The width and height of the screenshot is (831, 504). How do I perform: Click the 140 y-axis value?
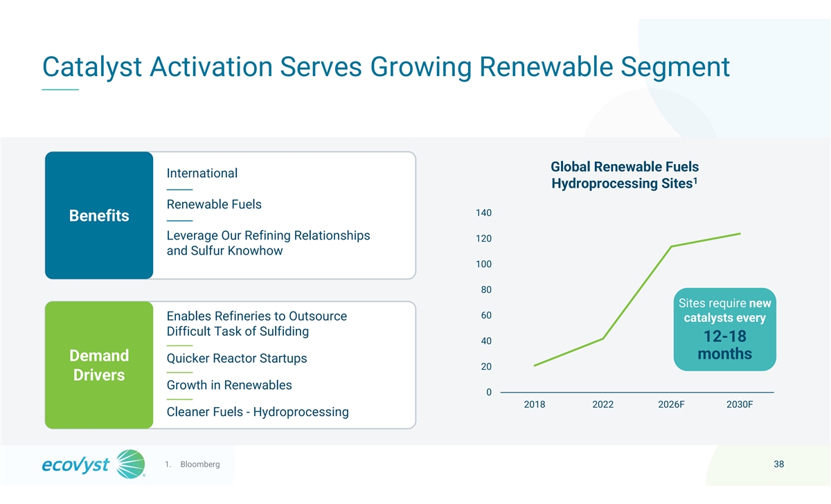pyautogui.click(x=483, y=213)
